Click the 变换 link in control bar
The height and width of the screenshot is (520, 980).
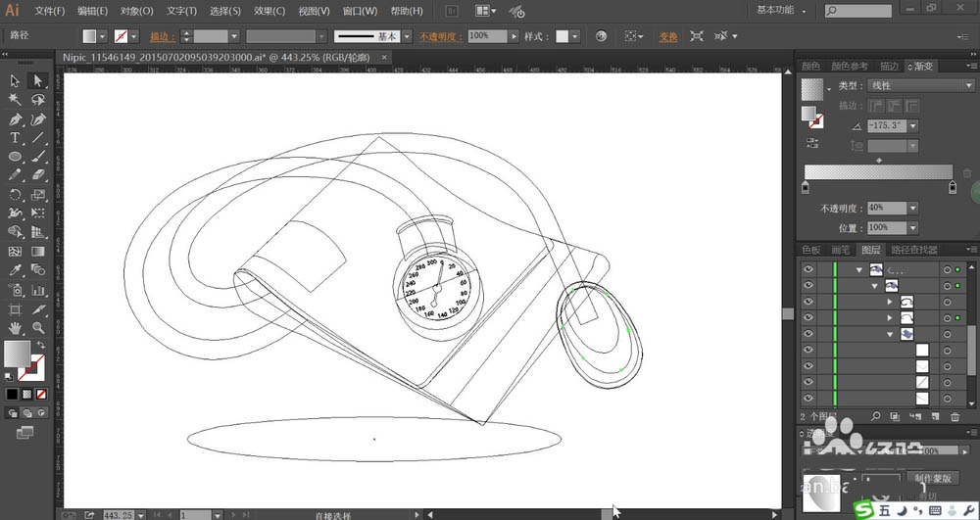667,36
